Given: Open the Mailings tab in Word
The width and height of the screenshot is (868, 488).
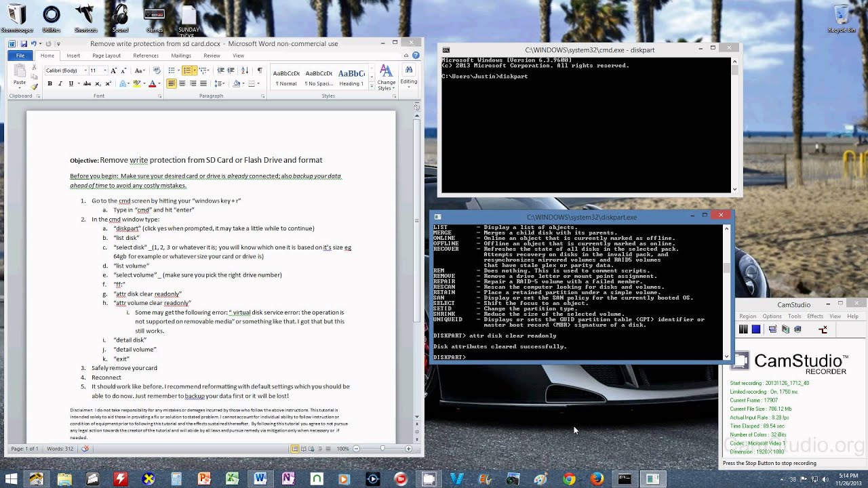Looking at the screenshot, I should [181, 56].
